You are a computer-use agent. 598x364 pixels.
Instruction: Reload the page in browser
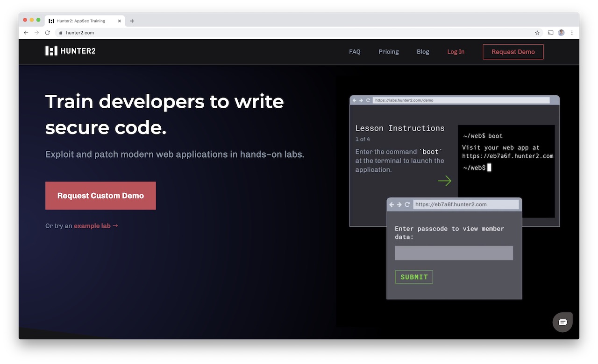click(x=47, y=33)
